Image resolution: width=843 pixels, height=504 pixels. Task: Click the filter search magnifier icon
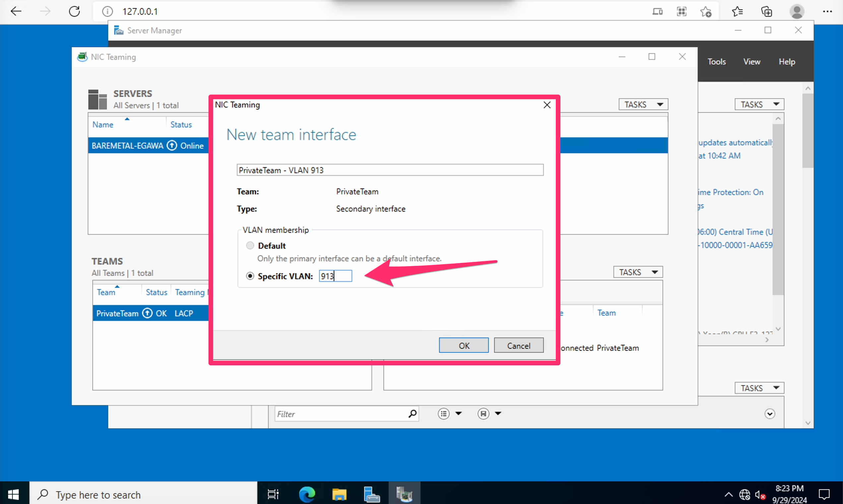[x=412, y=414]
